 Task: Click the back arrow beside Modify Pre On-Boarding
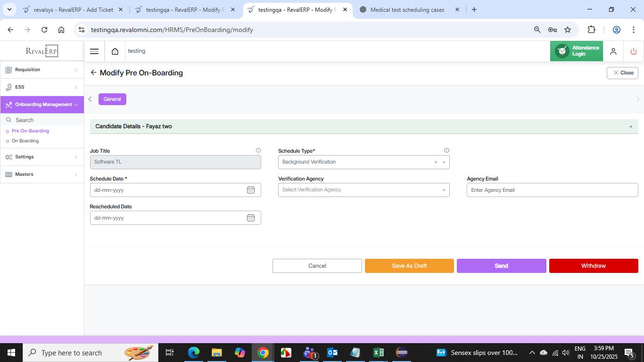pos(93,73)
